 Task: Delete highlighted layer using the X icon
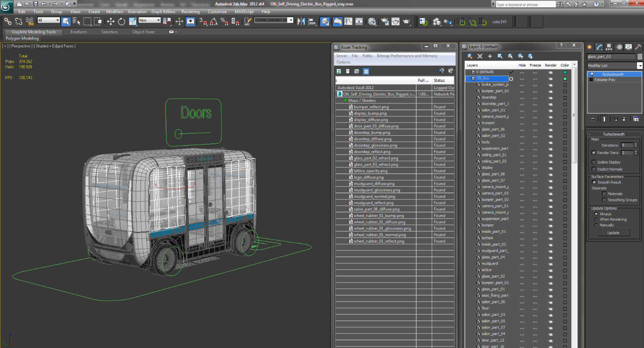coord(480,56)
